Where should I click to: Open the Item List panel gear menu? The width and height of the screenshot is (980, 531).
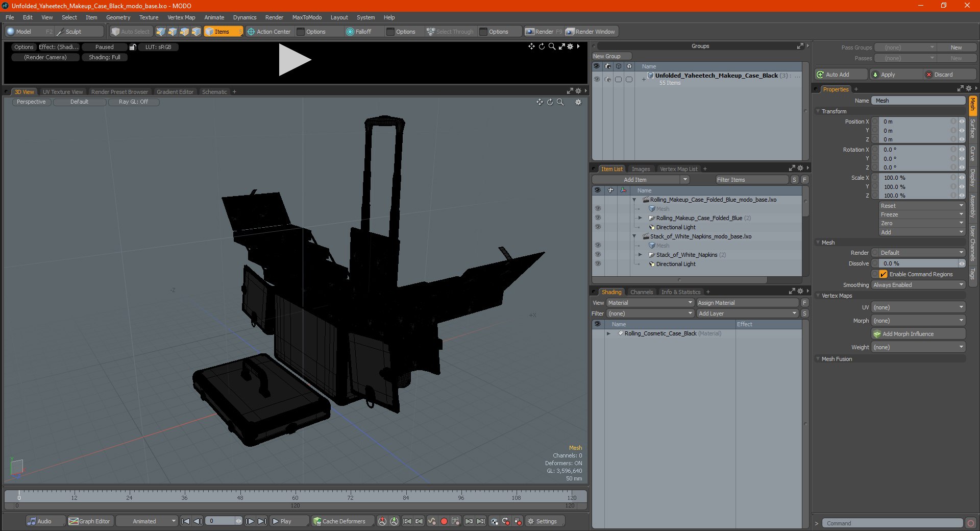click(800, 168)
